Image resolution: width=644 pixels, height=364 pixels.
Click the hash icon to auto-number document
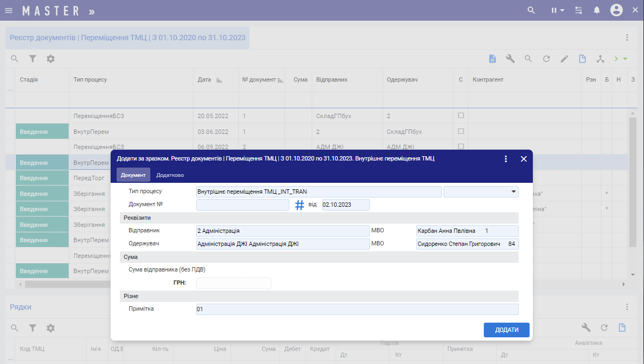[300, 205]
